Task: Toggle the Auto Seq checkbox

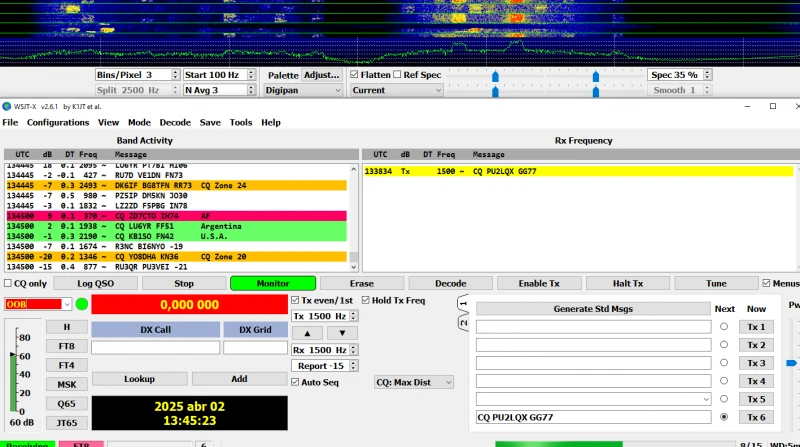Action: [295, 382]
